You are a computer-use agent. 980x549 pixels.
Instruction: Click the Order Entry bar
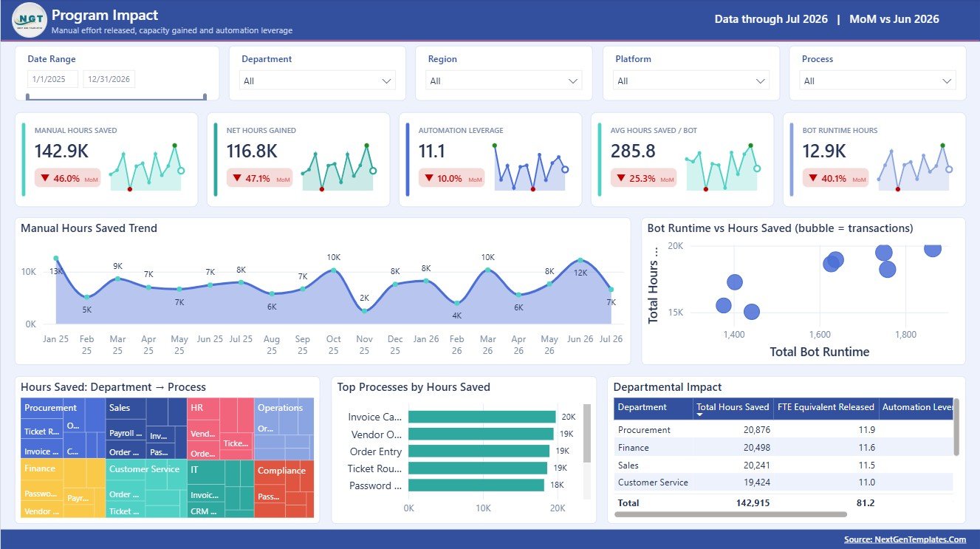tap(479, 451)
